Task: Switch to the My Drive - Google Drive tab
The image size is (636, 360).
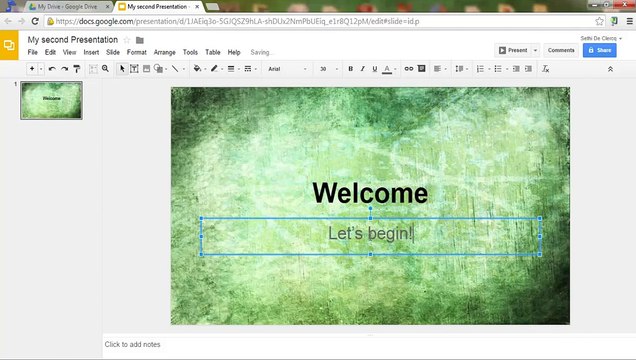Action: (x=67, y=6)
